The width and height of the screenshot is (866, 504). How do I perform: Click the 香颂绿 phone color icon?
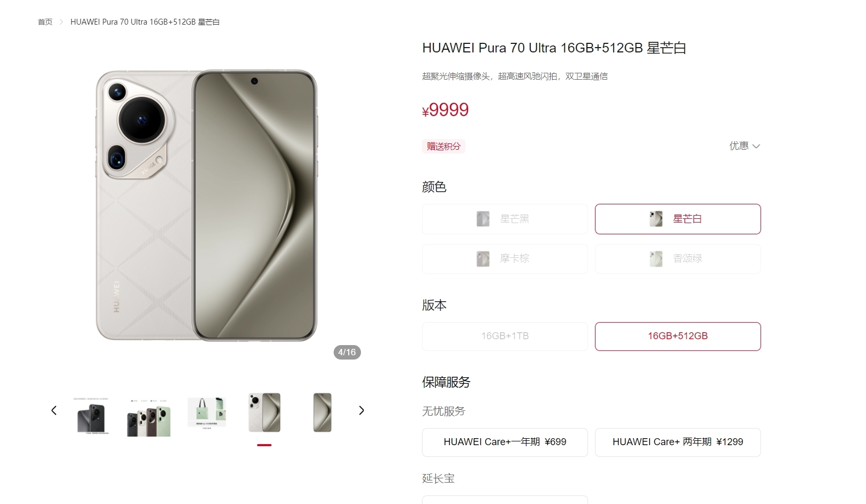point(656,259)
